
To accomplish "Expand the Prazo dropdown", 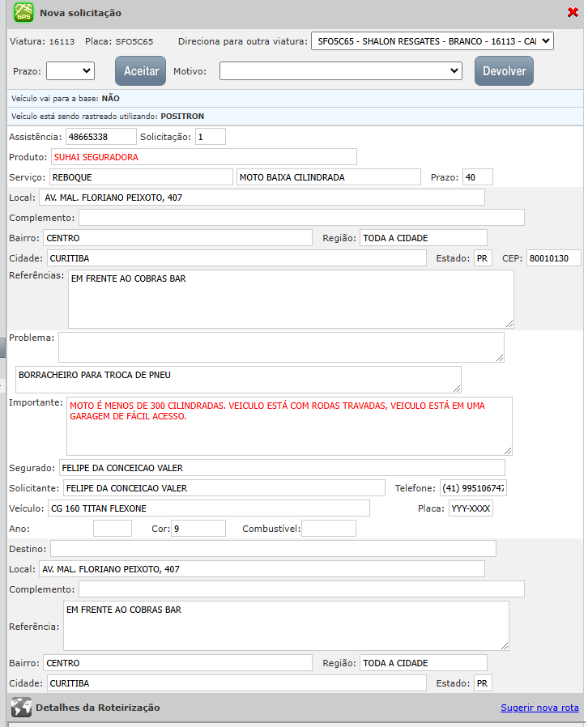I will coord(70,71).
